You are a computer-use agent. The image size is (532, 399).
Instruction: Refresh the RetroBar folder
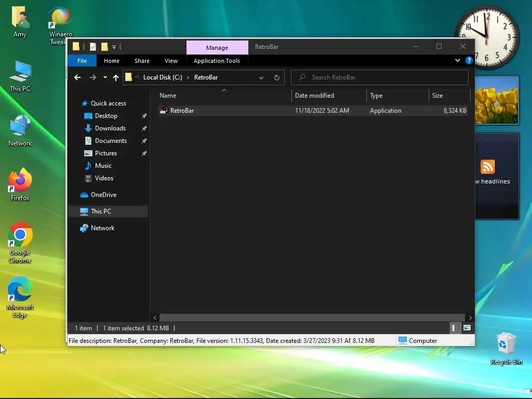click(277, 78)
